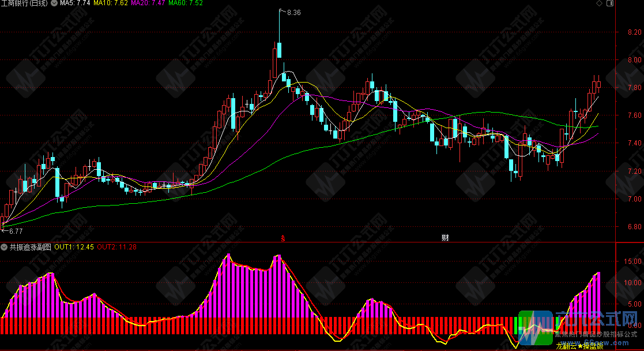Click the red OUT2 value label
This screenshot has width=644, height=351.
click(116, 247)
